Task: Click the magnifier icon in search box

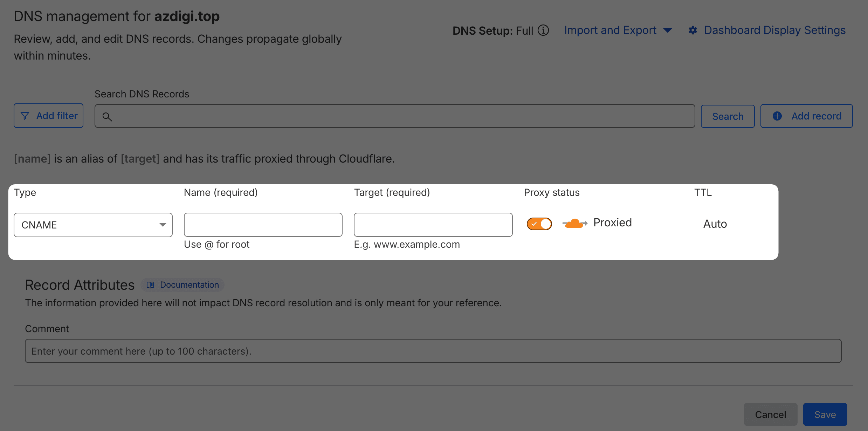Action: click(x=107, y=117)
